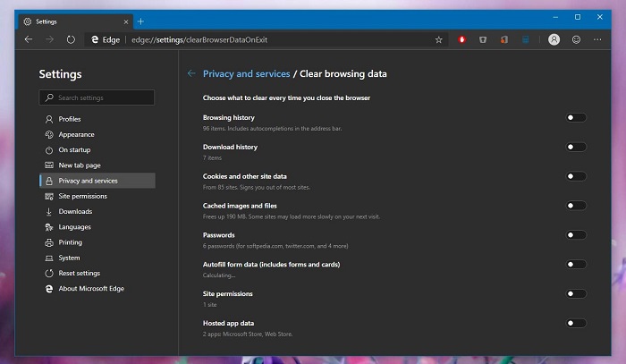626x364 pixels.
Task: Turn on Passwords clearing toggle
Action: click(576, 235)
